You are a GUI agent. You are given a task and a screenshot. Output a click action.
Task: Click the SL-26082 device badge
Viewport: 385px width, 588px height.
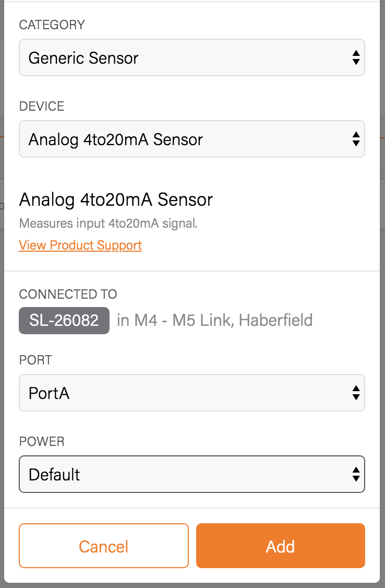tap(64, 320)
